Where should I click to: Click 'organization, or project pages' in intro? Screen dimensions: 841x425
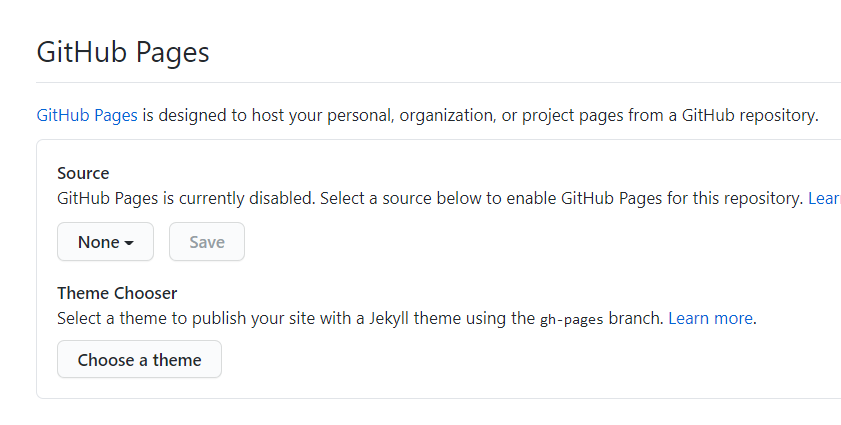coord(510,115)
